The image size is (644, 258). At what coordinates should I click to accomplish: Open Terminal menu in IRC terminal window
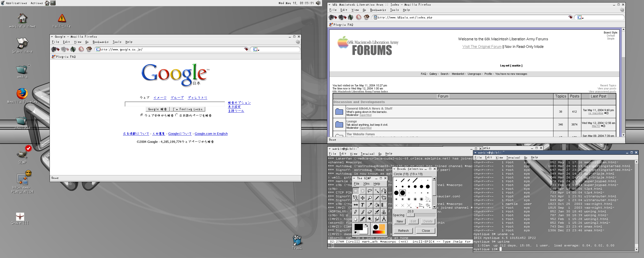click(x=367, y=154)
